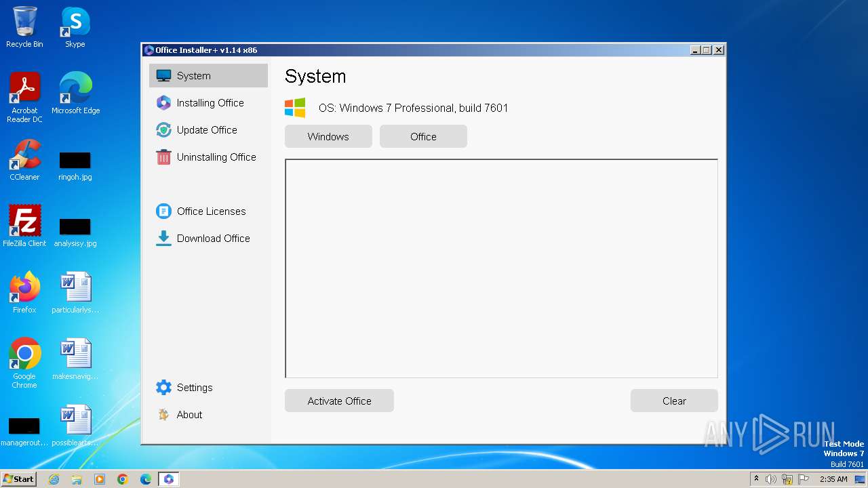Select the particularlys Word document
Viewport: 868px width, 488px height.
pyautogui.click(x=75, y=293)
